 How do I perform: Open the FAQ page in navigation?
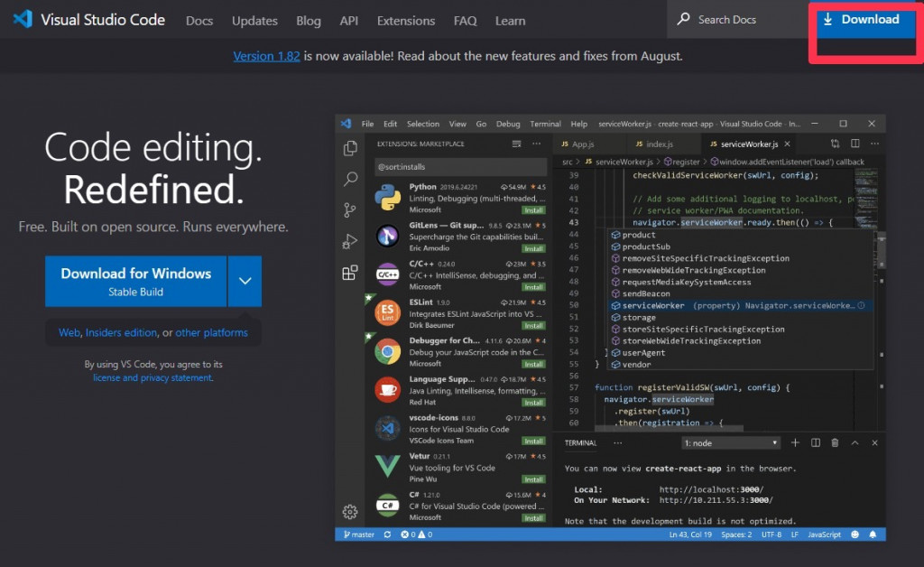(x=465, y=21)
